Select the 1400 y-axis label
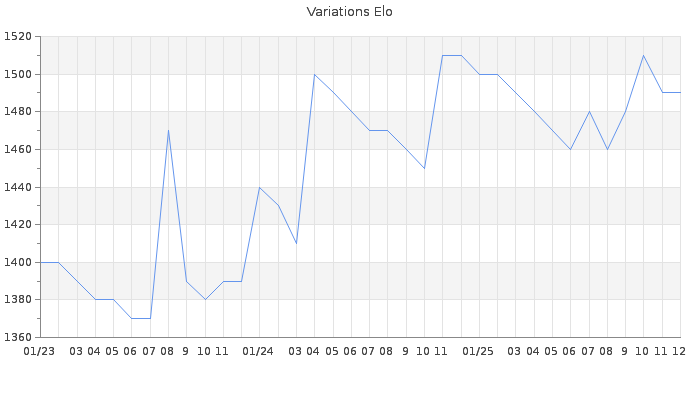Screen dimensions: 700x400 click(x=18, y=262)
